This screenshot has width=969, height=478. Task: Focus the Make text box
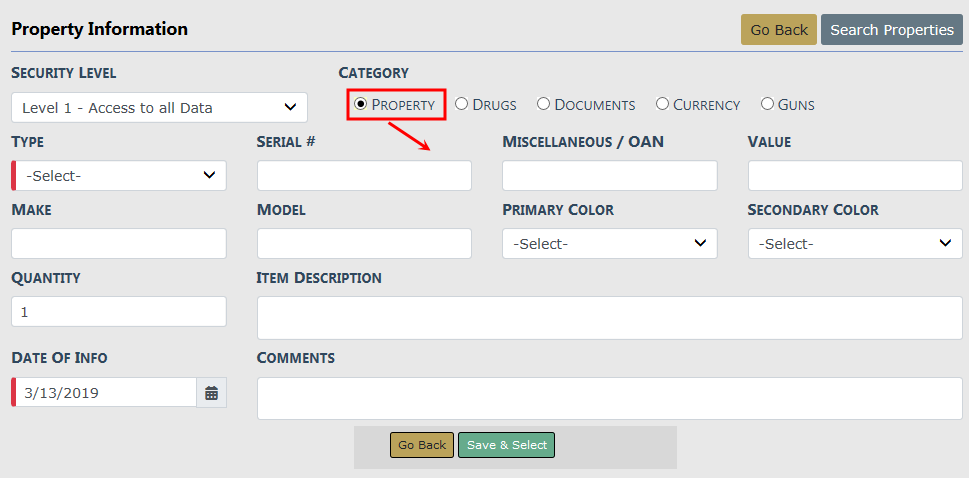119,244
